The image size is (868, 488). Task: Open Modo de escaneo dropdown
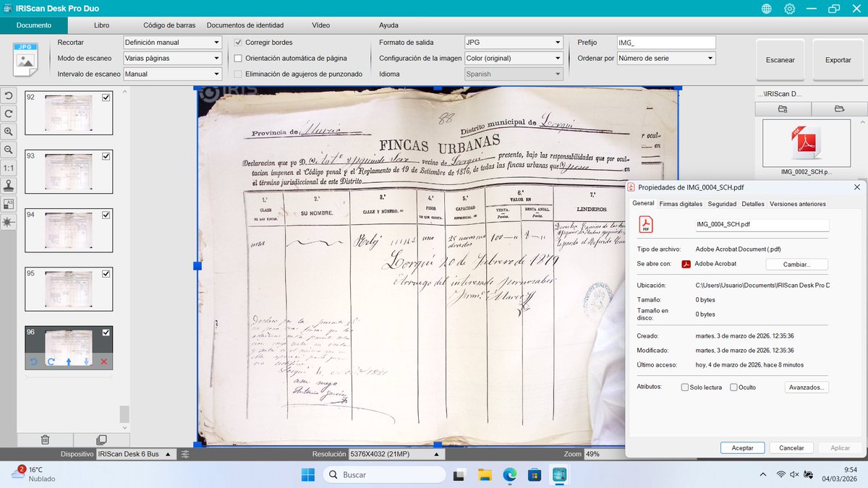(x=172, y=58)
